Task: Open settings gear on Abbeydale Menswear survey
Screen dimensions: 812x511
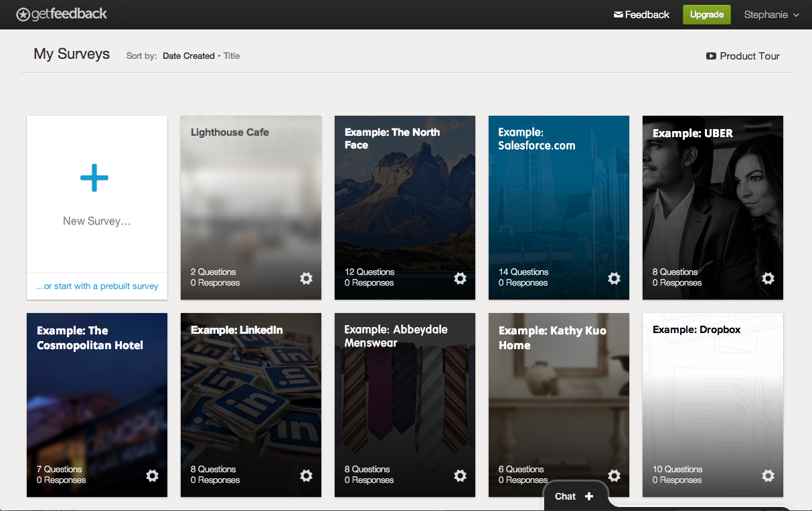Action: [x=460, y=476]
